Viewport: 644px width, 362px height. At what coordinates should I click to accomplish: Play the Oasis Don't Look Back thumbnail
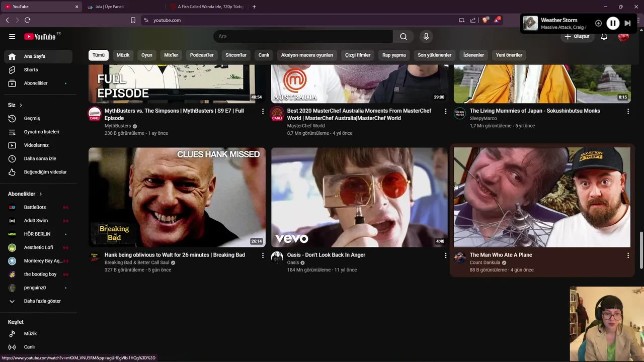click(359, 197)
